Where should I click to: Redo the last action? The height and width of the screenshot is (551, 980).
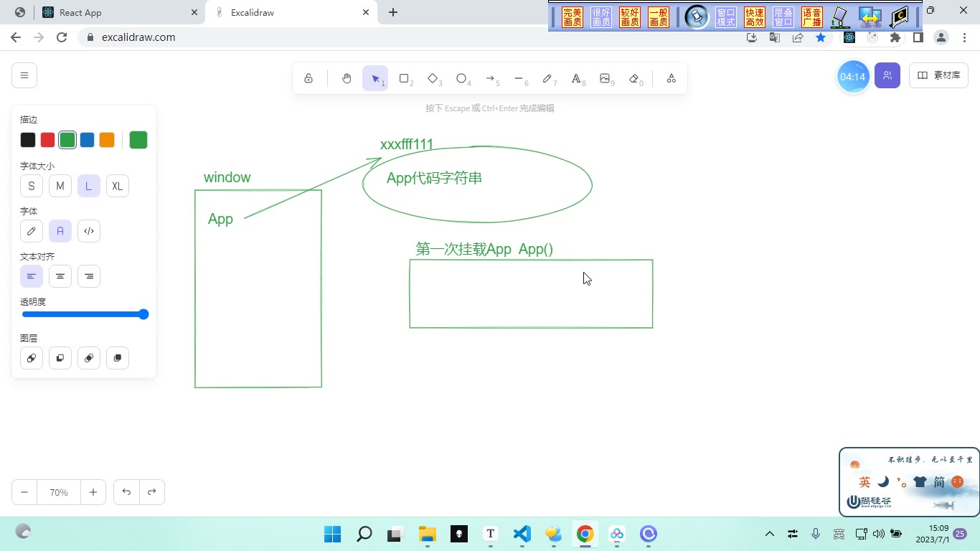(152, 492)
